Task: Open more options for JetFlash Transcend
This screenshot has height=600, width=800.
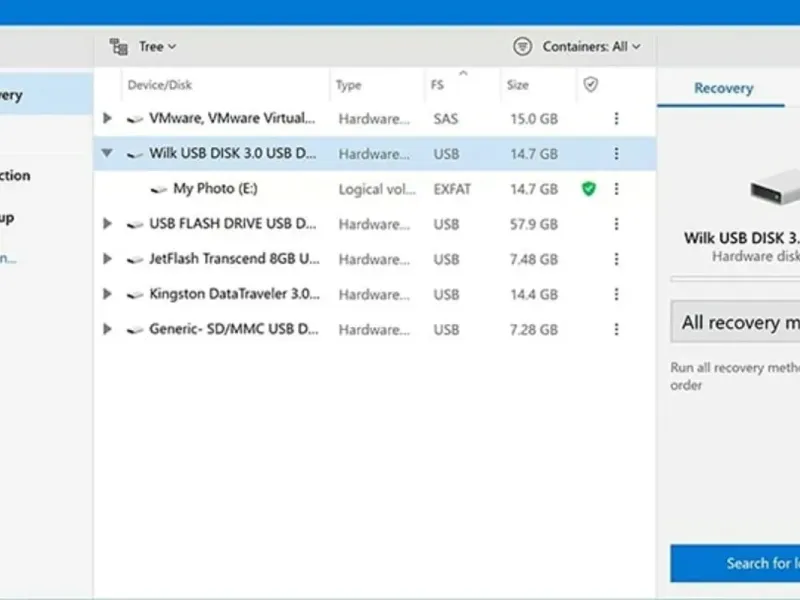Action: 616,259
